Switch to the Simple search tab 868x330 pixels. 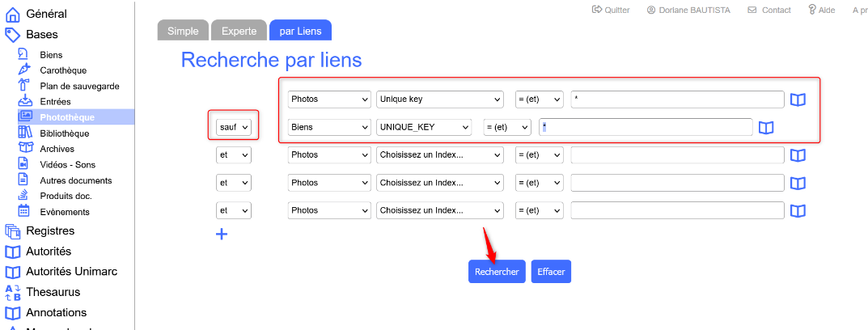[x=183, y=32]
